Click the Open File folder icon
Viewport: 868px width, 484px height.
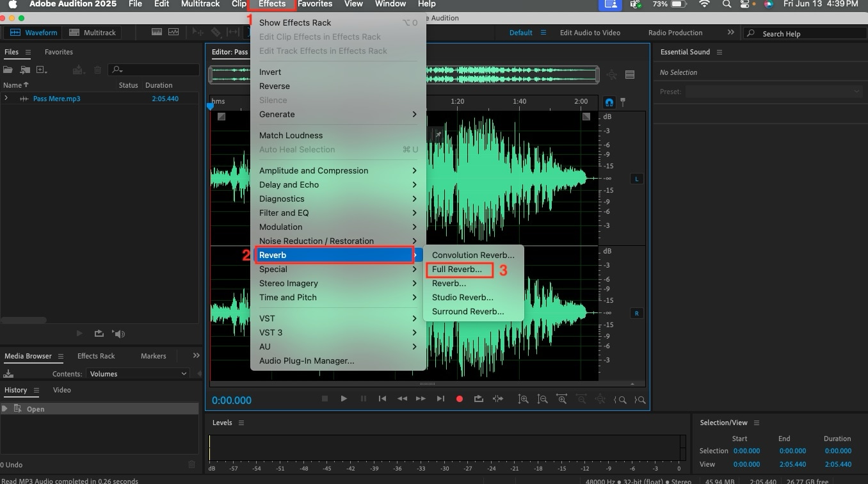coord(8,70)
